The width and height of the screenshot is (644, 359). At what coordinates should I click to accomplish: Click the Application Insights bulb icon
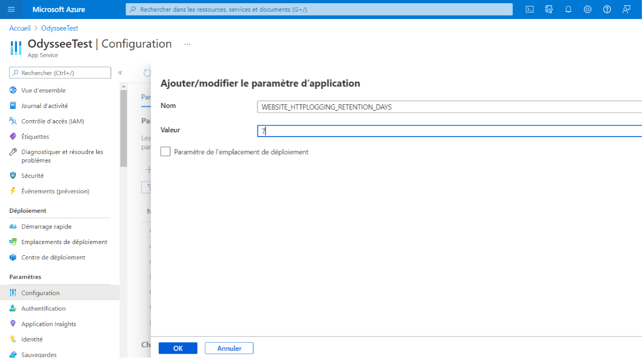point(13,324)
